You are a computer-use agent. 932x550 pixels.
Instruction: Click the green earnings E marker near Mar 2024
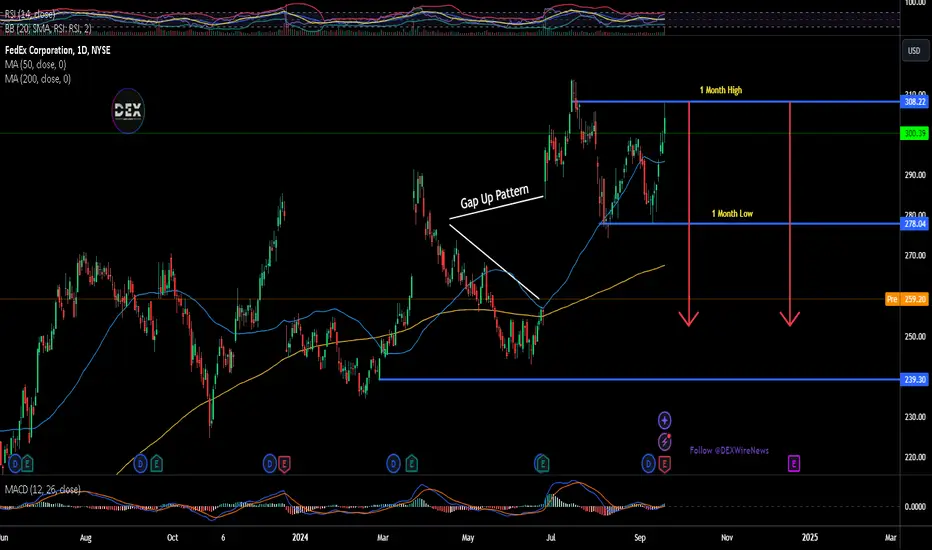(x=411, y=463)
